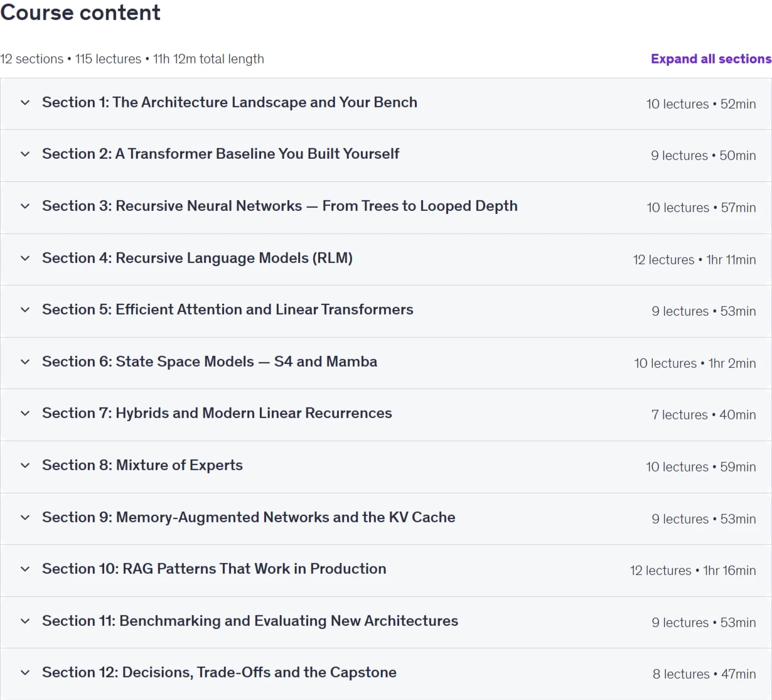Expand Section 3 chevron arrow
772x700 pixels.
tap(25, 206)
